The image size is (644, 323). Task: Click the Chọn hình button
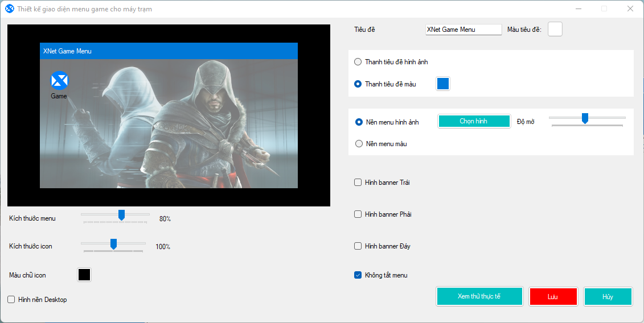coord(474,121)
